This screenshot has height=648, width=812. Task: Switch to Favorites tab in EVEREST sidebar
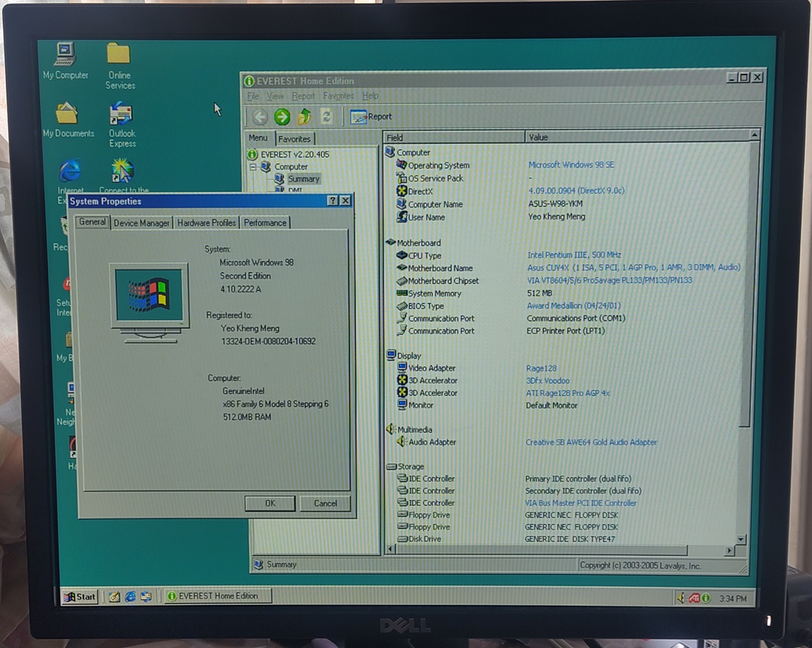pyautogui.click(x=294, y=139)
